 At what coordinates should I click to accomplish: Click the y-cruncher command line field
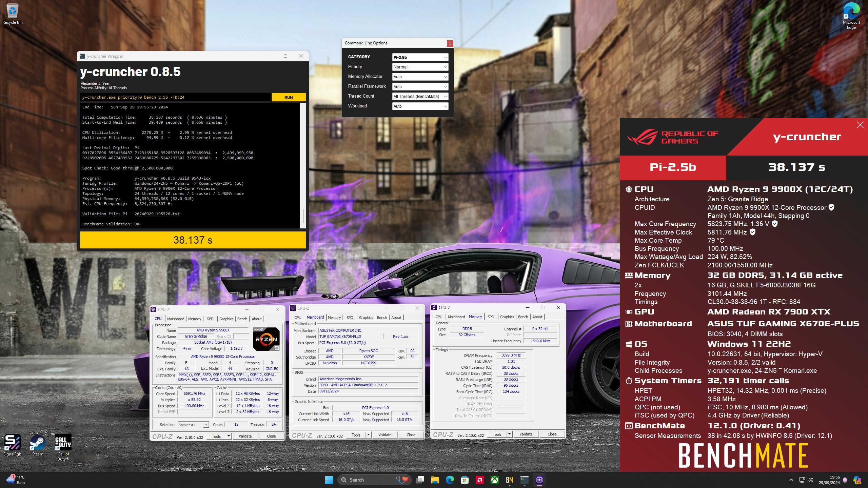[x=176, y=97]
